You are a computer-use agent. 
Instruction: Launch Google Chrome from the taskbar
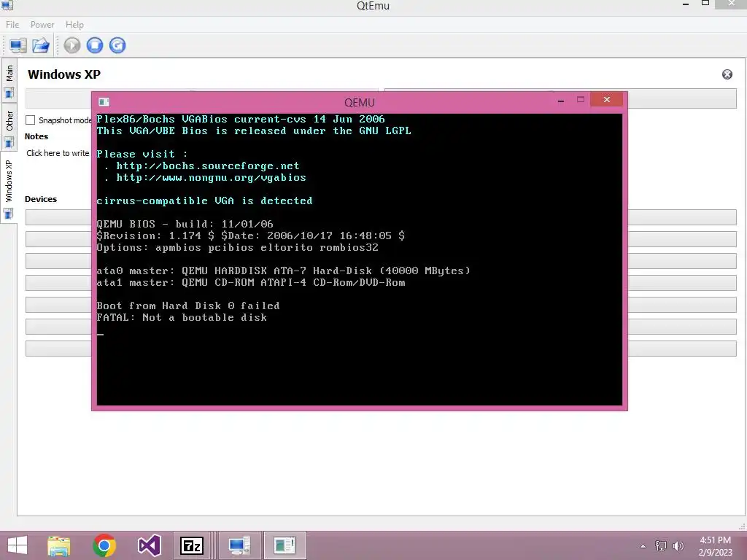(104, 545)
